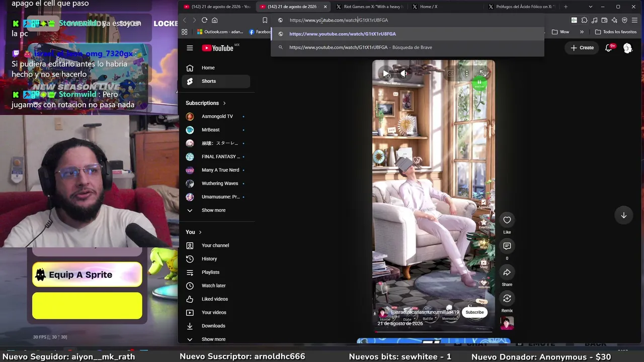Image resolution: width=644 pixels, height=362 pixels.
Task: Go to the next Short video
Action: point(623,215)
